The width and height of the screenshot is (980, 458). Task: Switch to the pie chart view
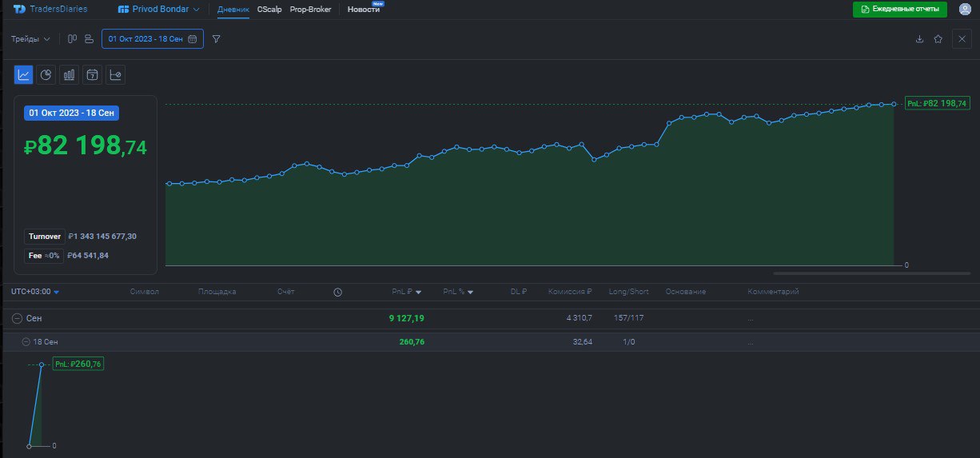(x=46, y=75)
